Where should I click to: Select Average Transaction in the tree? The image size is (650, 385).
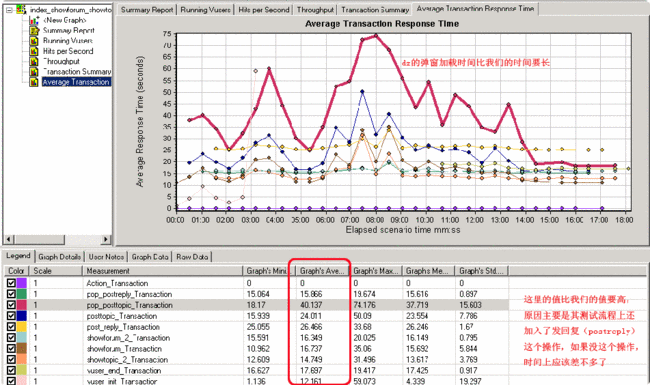coord(76,82)
